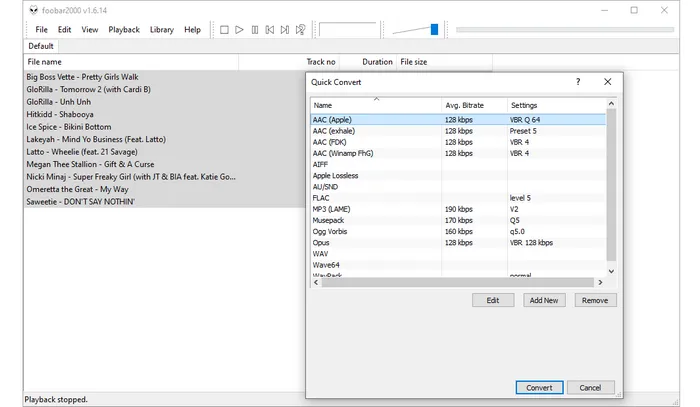Viewport: 700px width, 407px height.
Task: Click the File name column header
Action: (x=131, y=62)
